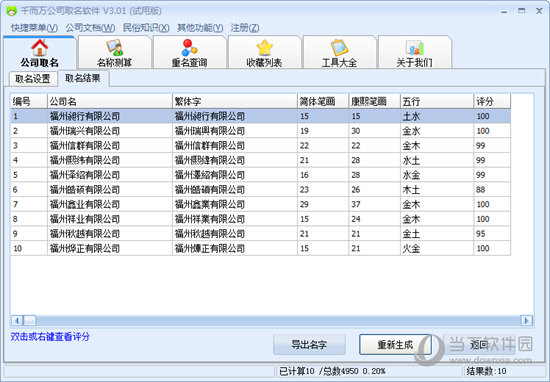Open the 重名查询 molecule icon tab

click(x=189, y=53)
